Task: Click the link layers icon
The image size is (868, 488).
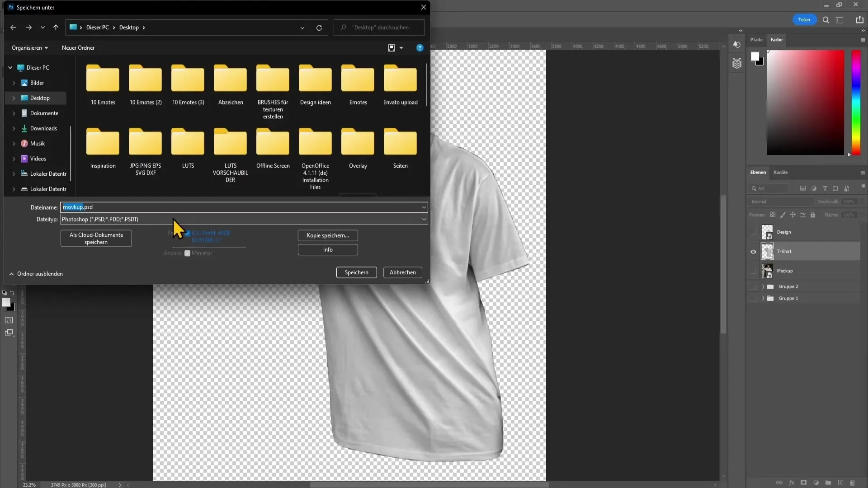Action: [779, 483]
